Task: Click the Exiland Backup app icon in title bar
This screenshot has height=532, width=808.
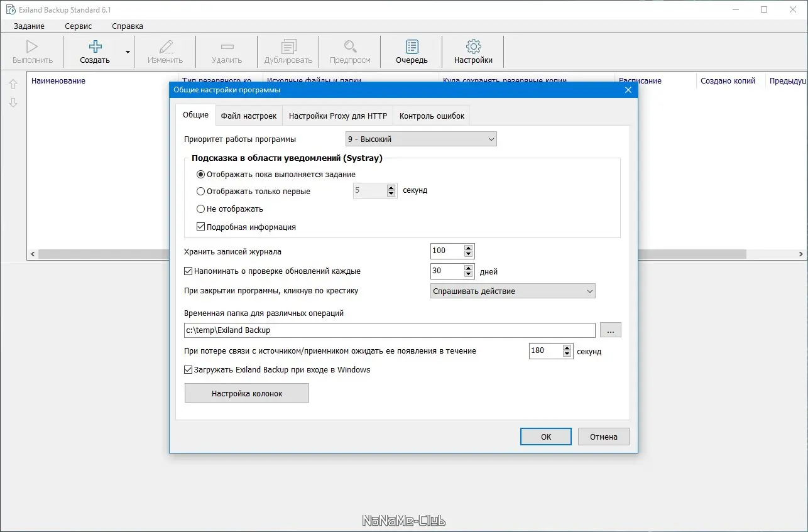Action: [10, 10]
